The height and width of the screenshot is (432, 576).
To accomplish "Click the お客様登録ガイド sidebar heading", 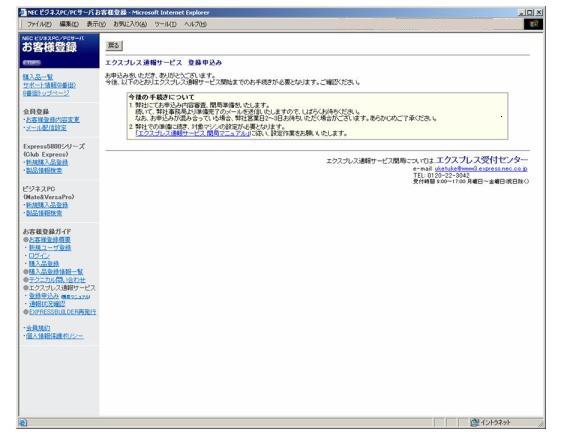I will click(47, 231).
